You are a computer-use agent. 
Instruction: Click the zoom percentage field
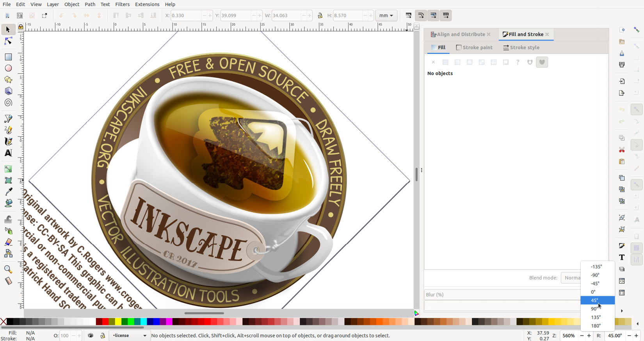569,336
